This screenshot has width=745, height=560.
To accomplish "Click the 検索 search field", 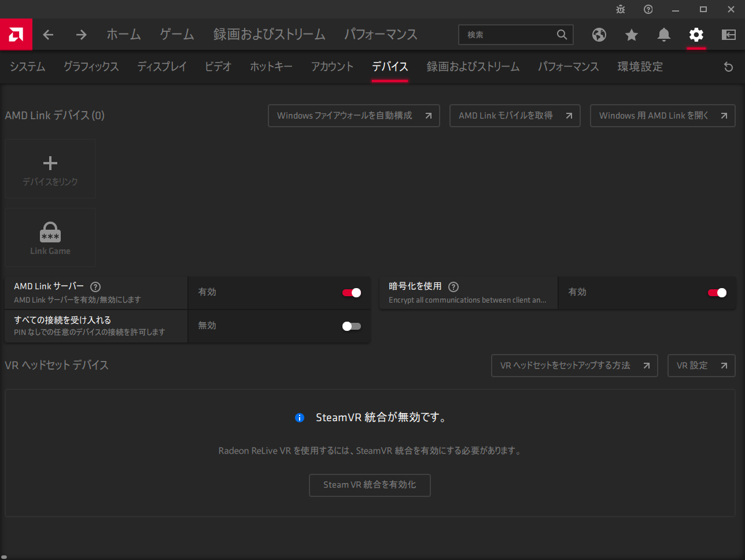I will click(508, 35).
